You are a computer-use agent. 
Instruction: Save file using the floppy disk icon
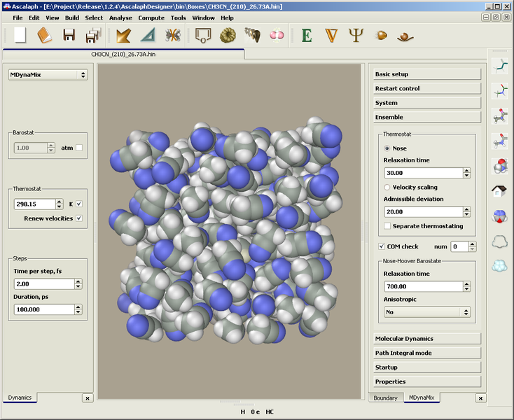(x=69, y=36)
